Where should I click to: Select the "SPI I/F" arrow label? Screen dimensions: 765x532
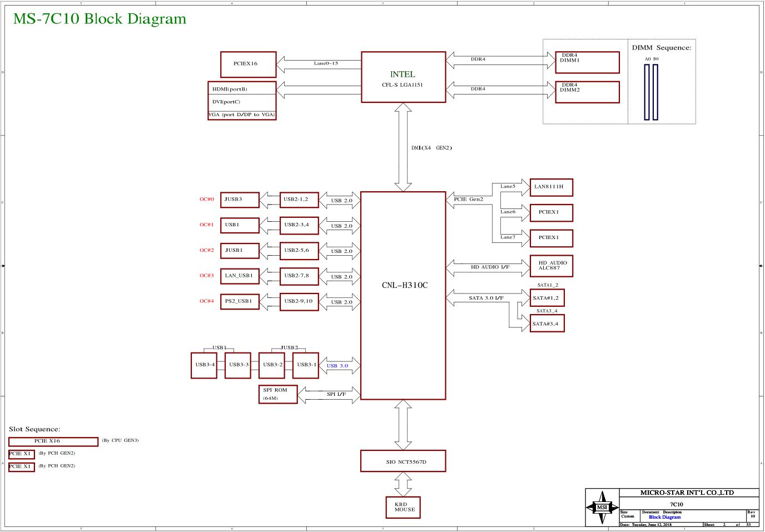click(336, 394)
